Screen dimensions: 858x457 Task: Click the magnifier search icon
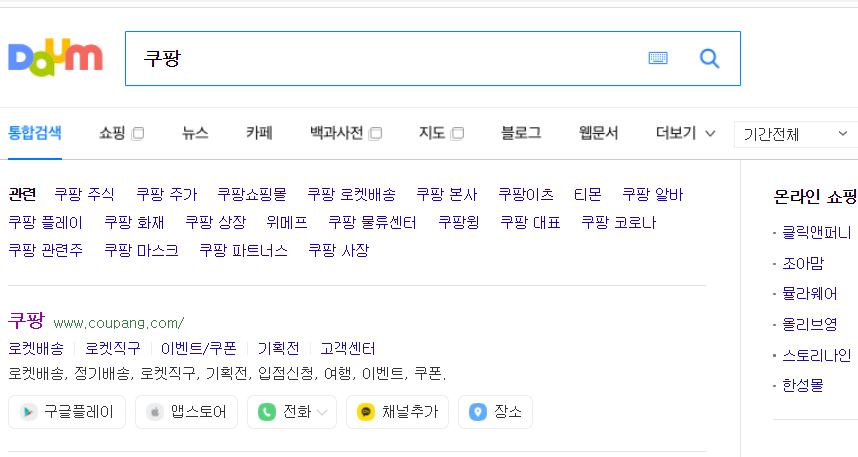click(x=710, y=58)
